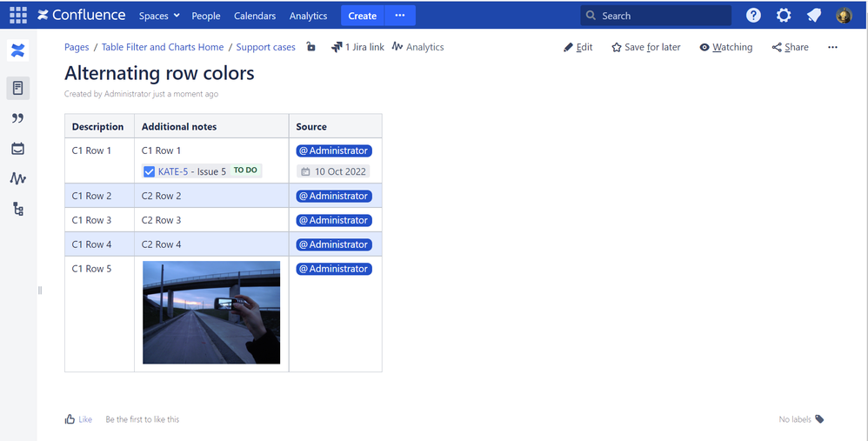
Task: Click the Description column header
Action: pyautogui.click(x=100, y=126)
